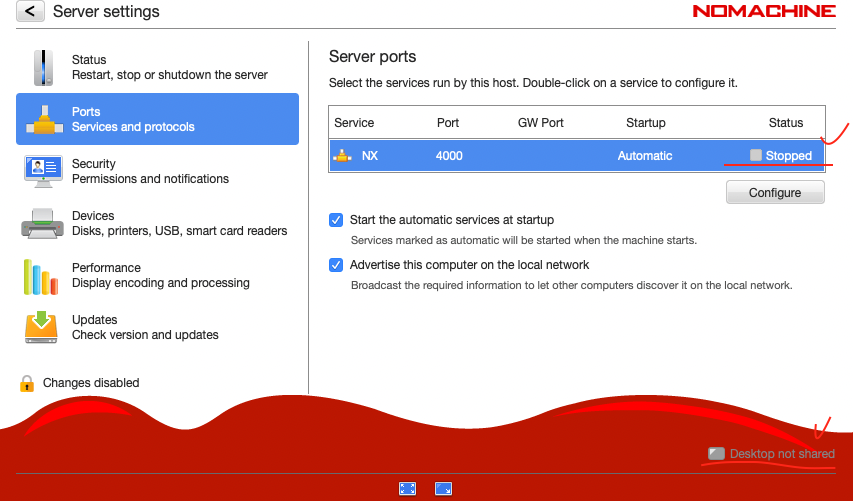
Task: Toggle Start the automatic services at startup
Action: click(x=336, y=220)
